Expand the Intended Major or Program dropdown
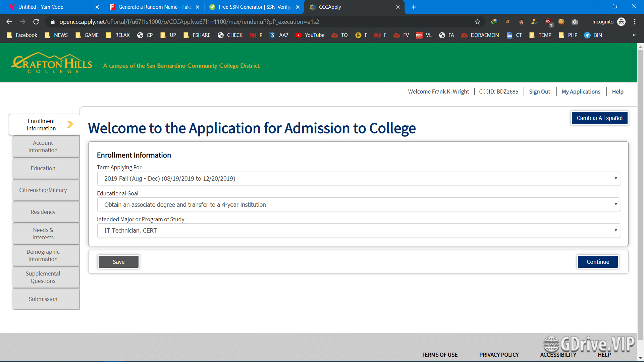This screenshot has width=644, height=362. point(616,230)
